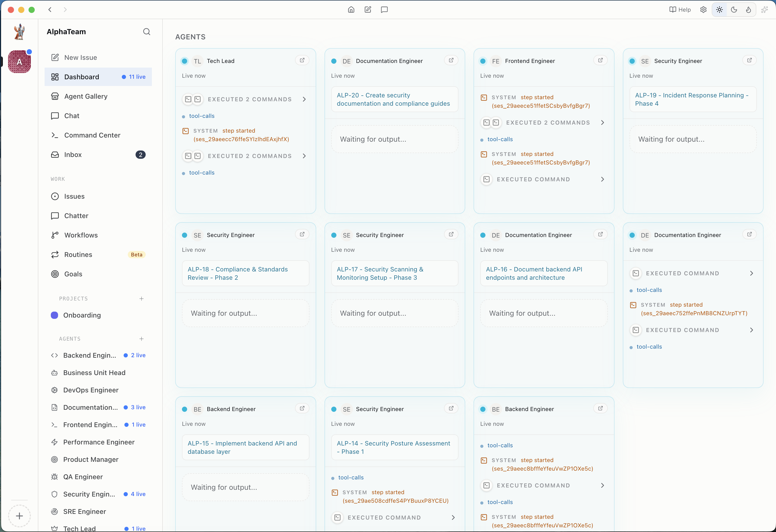Screen dimensions: 776x532
Task: Click the add workspace plus button
Action: tap(19, 516)
